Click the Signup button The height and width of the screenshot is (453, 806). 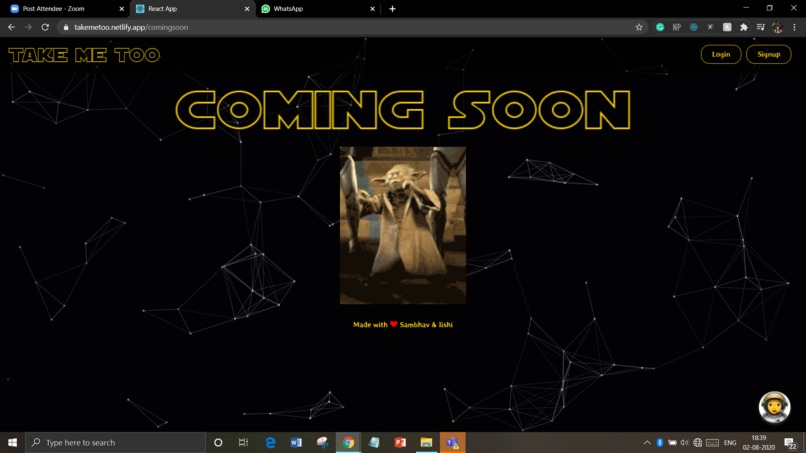[x=768, y=54]
